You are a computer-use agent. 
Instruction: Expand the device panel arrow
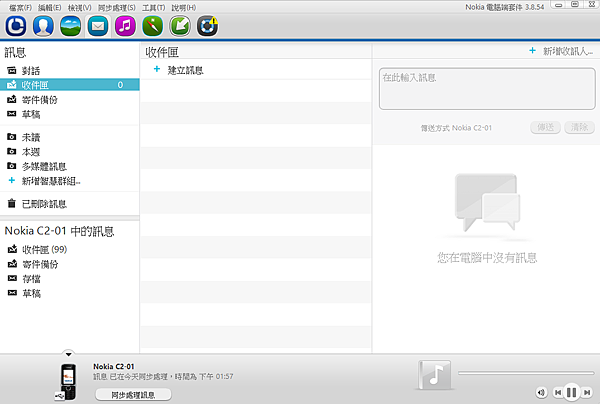point(68,354)
